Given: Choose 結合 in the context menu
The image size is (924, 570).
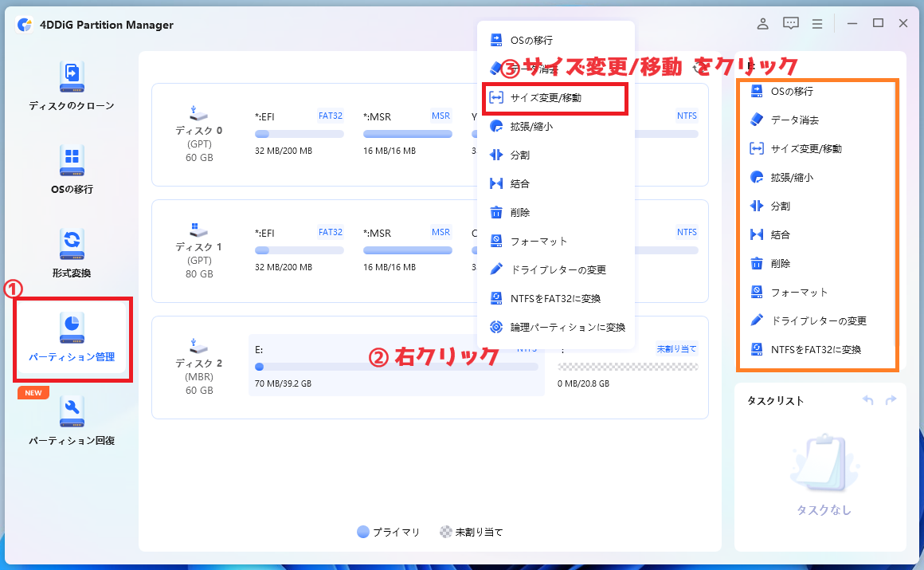Looking at the screenshot, I should [556, 183].
